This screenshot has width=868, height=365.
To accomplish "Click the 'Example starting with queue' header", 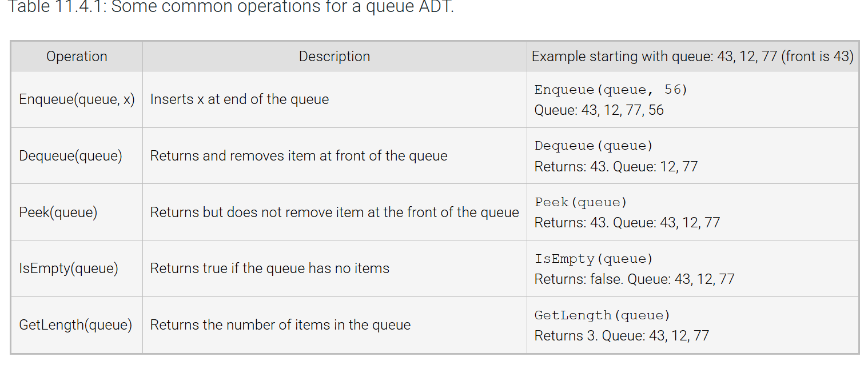I will coord(692,57).
